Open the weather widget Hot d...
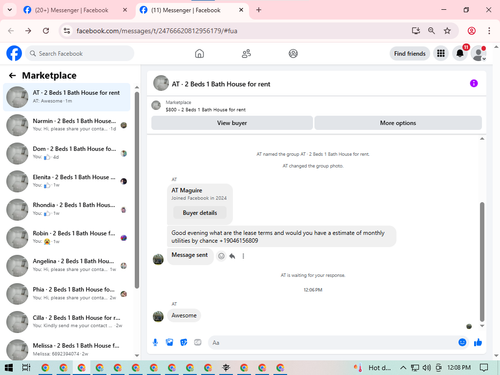This screenshot has width=500, height=375. (372, 368)
